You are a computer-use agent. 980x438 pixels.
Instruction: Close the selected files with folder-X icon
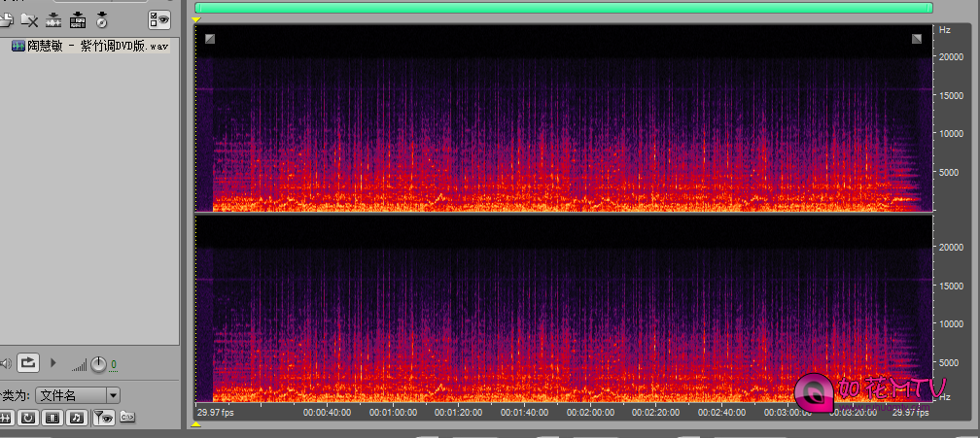click(x=29, y=20)
